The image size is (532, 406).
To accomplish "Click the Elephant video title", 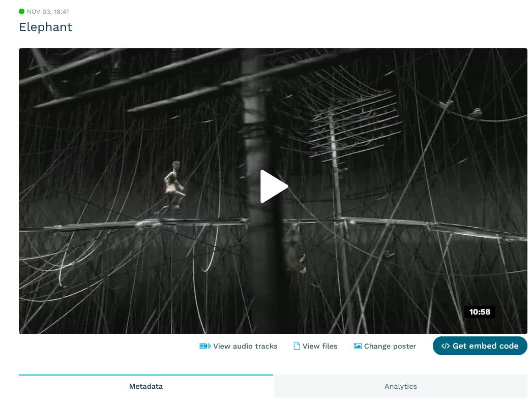I will (x=45, y=27).
